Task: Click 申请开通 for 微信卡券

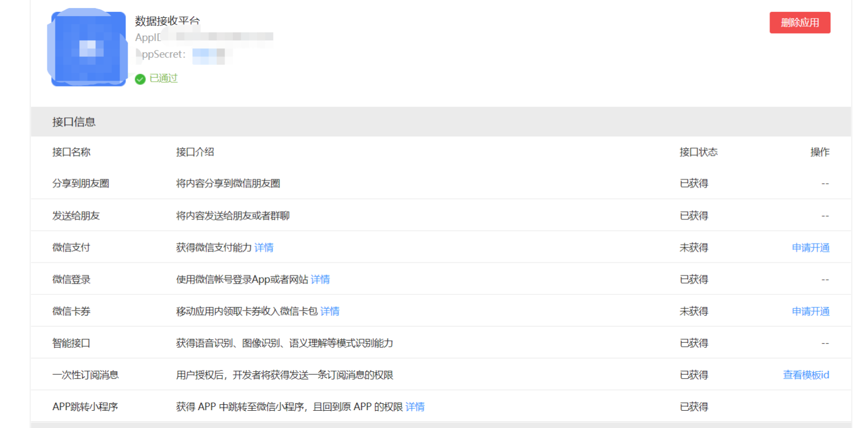Action: pyautogui.click(x=810, y=311)
